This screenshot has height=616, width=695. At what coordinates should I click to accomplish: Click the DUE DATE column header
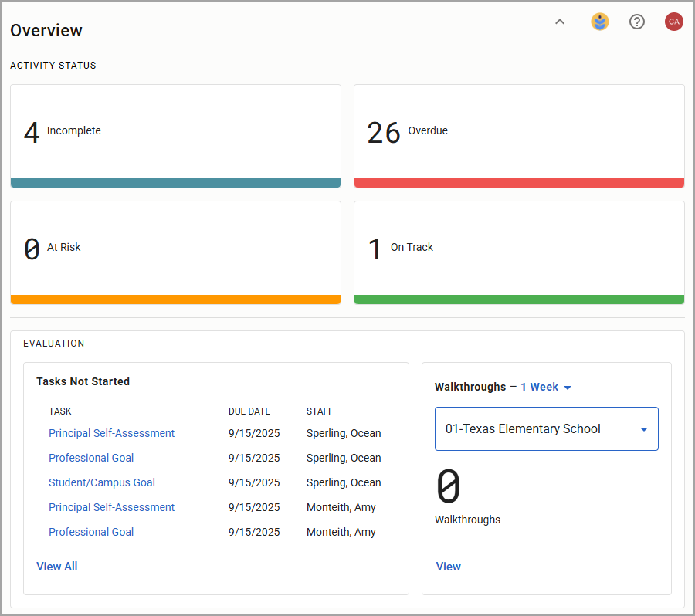[x=249, y=411]
